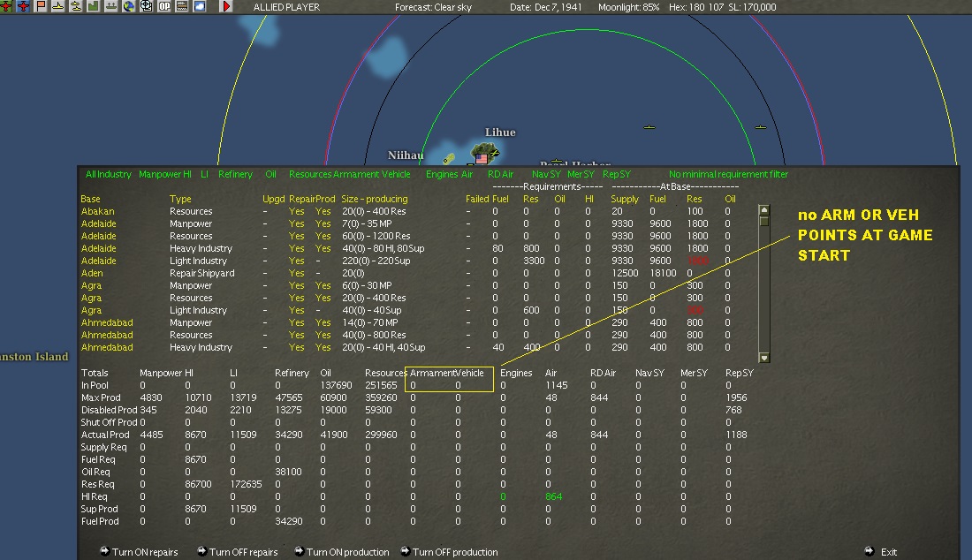Open the OP operations toolbar icon
This screenshot has height=560, width=972.
[x=164, y=6]
